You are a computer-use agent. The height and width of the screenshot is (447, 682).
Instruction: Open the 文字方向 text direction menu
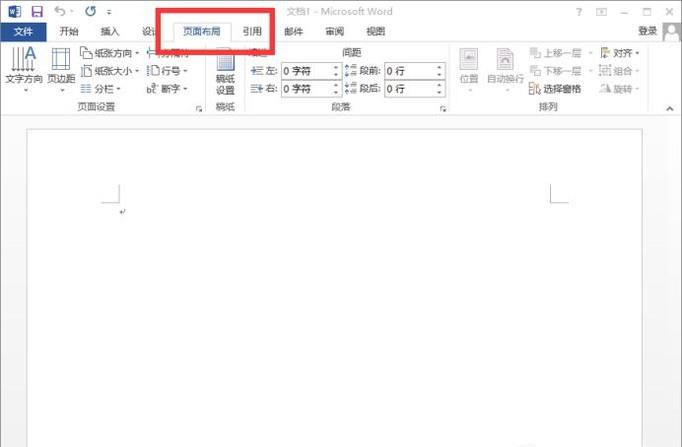[x=24, y=70]
